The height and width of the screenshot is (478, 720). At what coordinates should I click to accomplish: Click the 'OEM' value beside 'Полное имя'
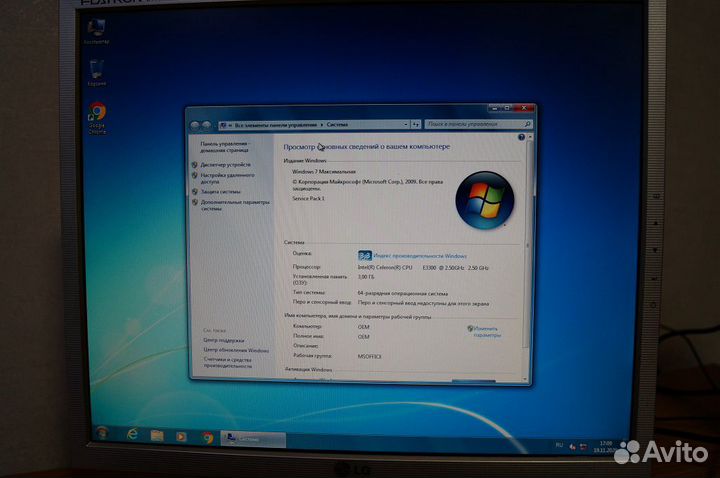pos(363,337)
